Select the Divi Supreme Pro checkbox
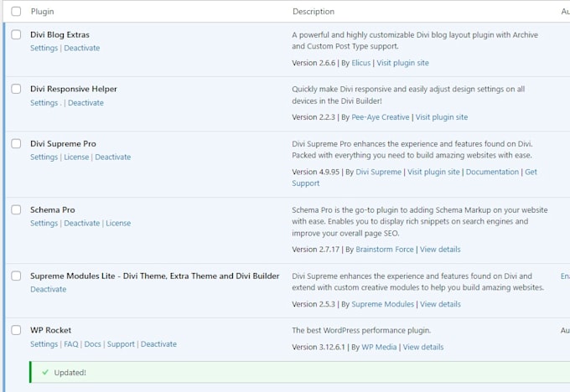Image resolution: width=570 pixels, height=392 pixels. [16, 143]
